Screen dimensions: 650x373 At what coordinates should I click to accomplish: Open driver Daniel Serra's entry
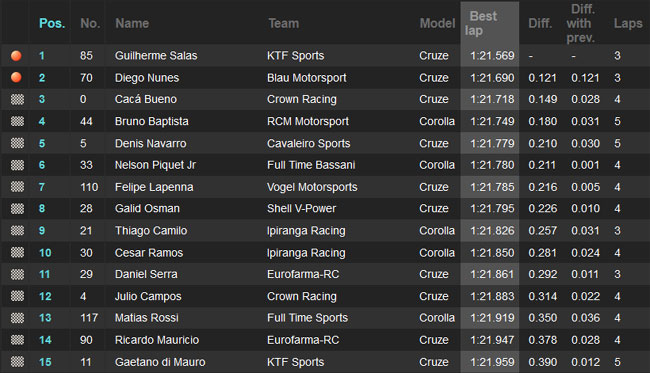(146, 274)
